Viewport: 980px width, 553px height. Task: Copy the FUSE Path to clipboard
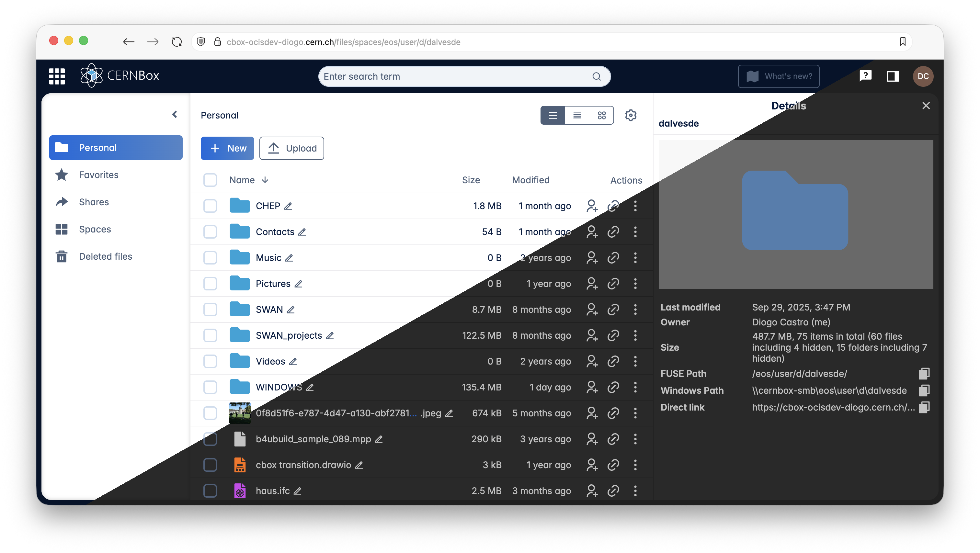pos(924,374)
